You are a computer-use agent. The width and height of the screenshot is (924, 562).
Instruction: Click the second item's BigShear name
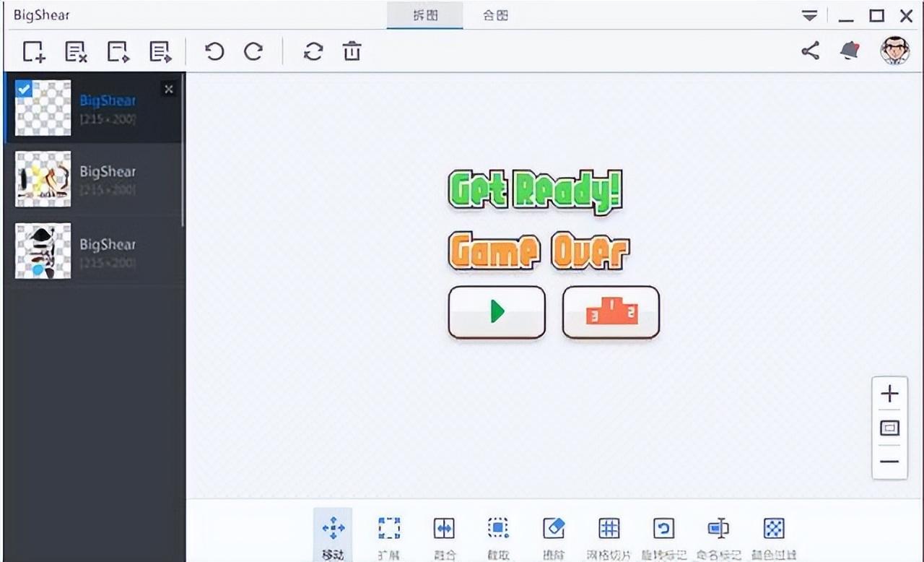pyautogui.click(x=108, y=172)
